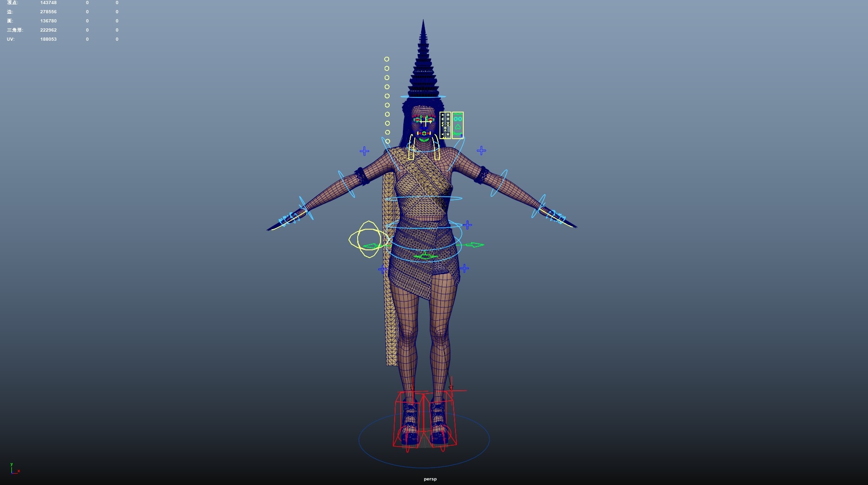This screenshot has width=868, height=485.
Task: Select blue cross at screen-left skirt hem
Action: click(x=383, y=270)
